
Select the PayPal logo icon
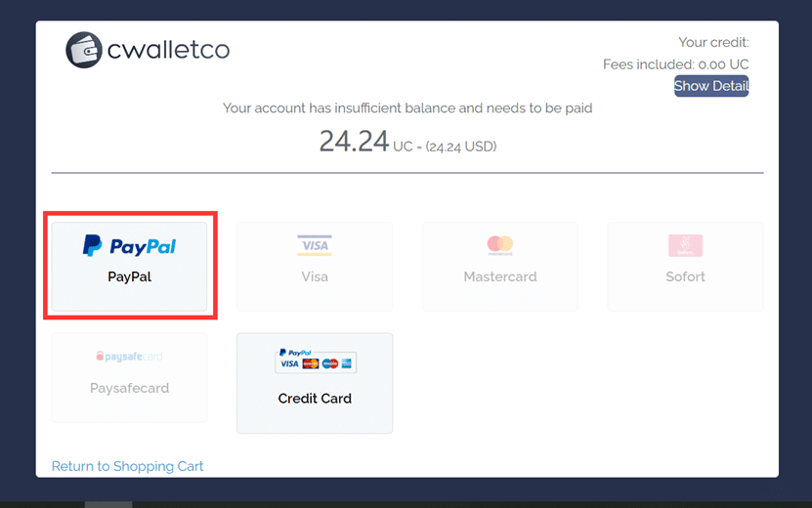click(129, 246)
